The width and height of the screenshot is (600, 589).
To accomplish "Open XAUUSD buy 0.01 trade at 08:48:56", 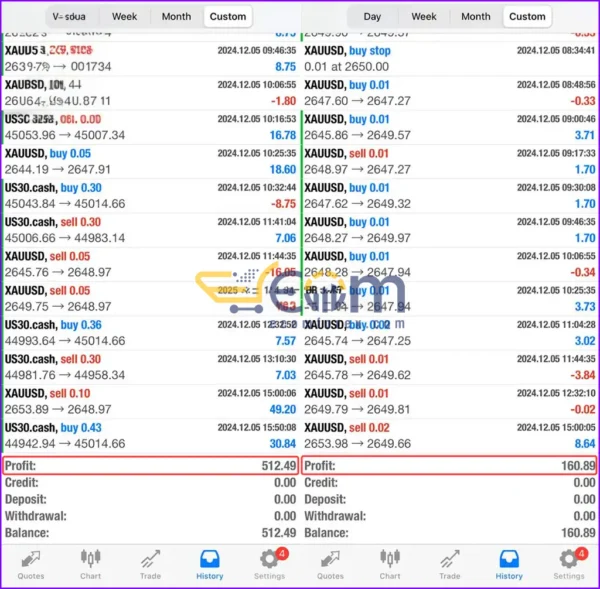I will click(449, 93).
